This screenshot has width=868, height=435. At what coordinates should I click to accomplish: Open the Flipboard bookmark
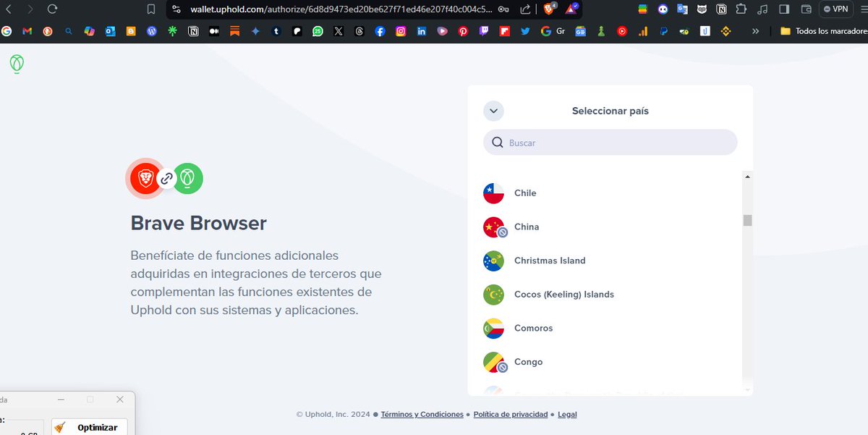[504, 32]
